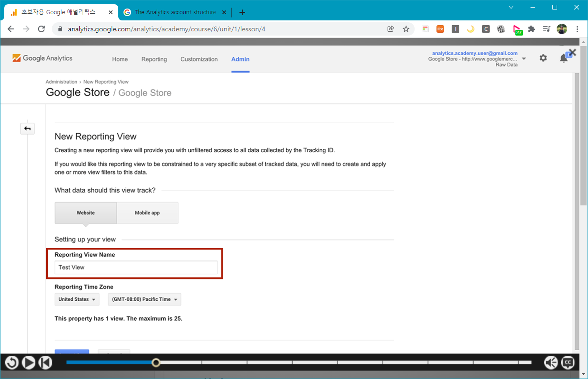The image size is (588, 379).
Task: Go forward in browser history
Action: [26, 29]
